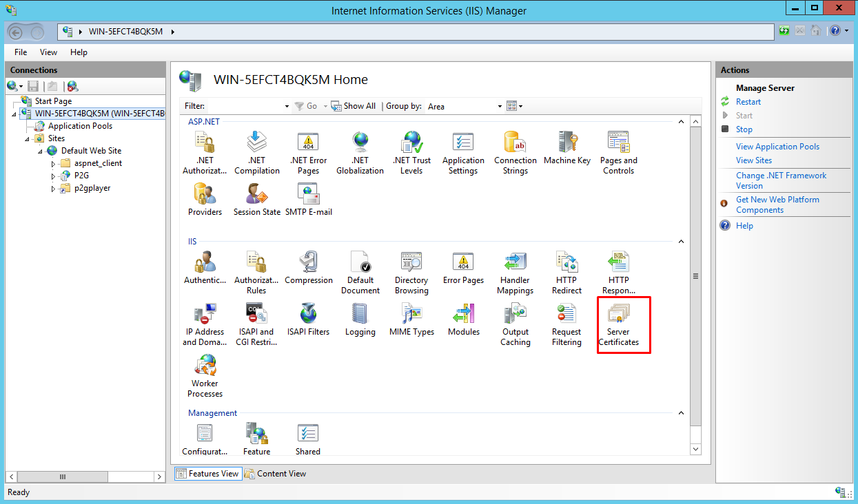Open the Application Settings feature

[x=463, y=153]
